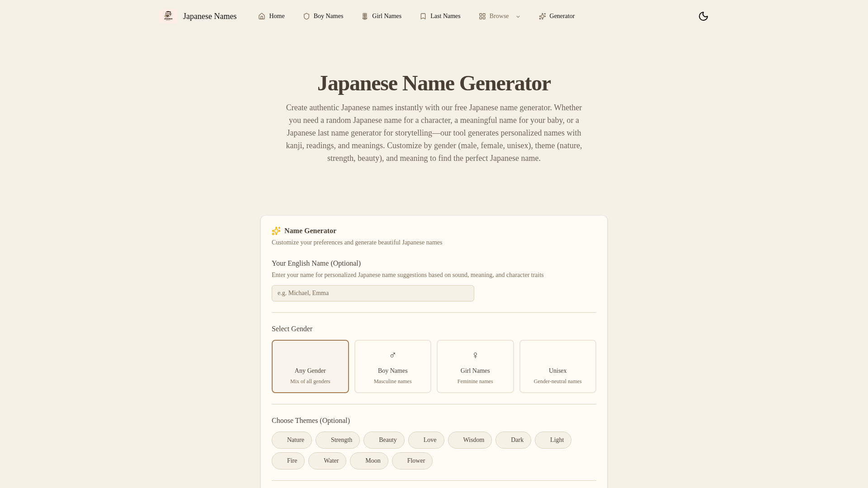Click the Boy Names shield icon

click(x=307, y=16)
